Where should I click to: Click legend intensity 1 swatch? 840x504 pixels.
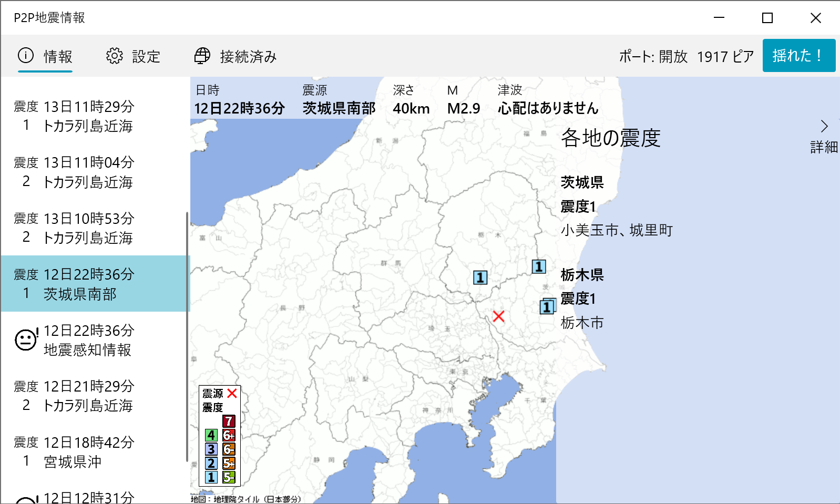tap(211, 477)
